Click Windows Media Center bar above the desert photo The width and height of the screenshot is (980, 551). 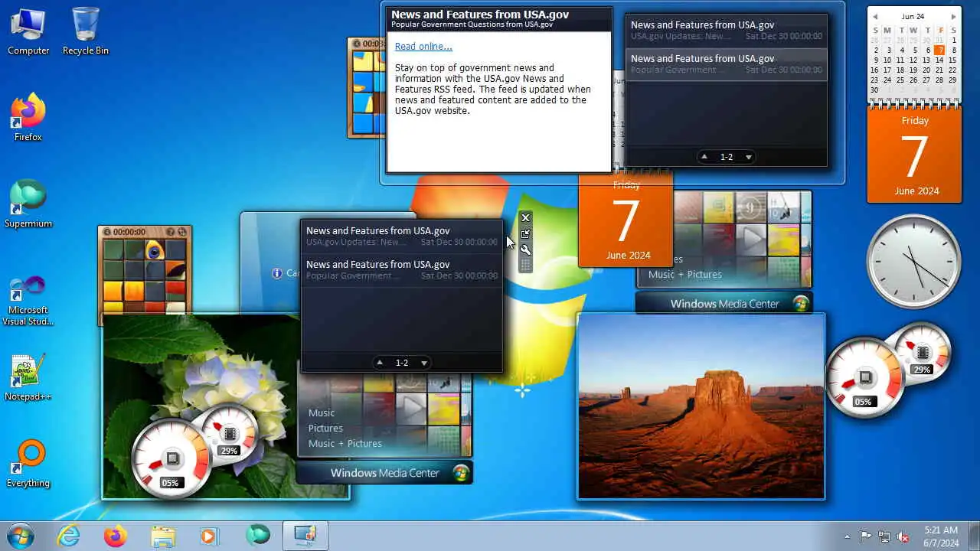click(x=724, y=304)
